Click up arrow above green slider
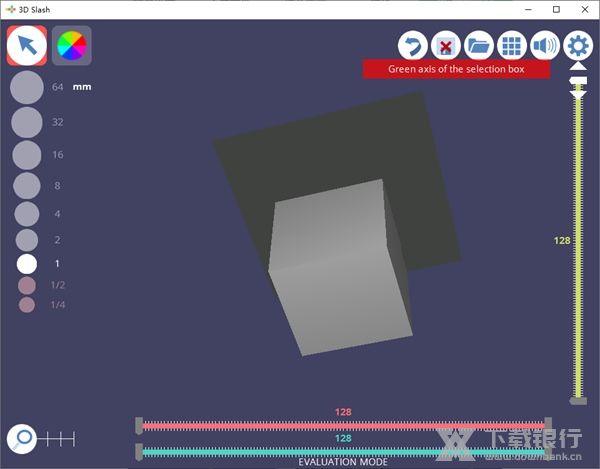This screenshot has width=600, height=469. (578, 66)
